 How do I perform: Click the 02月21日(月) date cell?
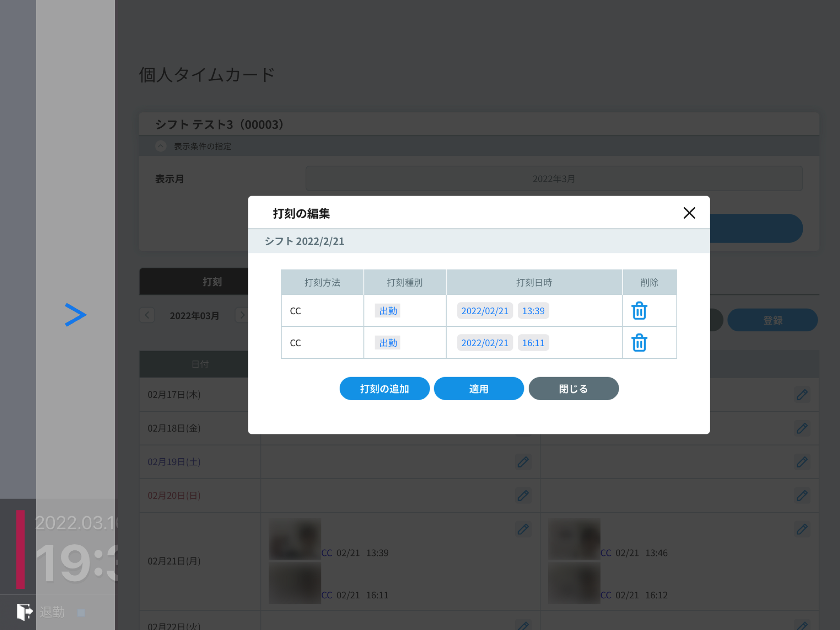(x=200, y=561)
